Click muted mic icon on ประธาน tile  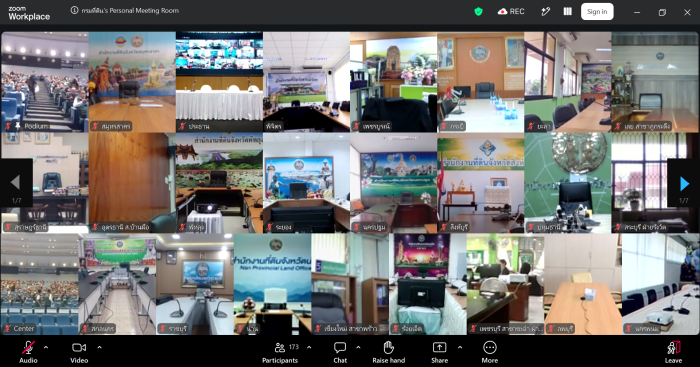182,126
